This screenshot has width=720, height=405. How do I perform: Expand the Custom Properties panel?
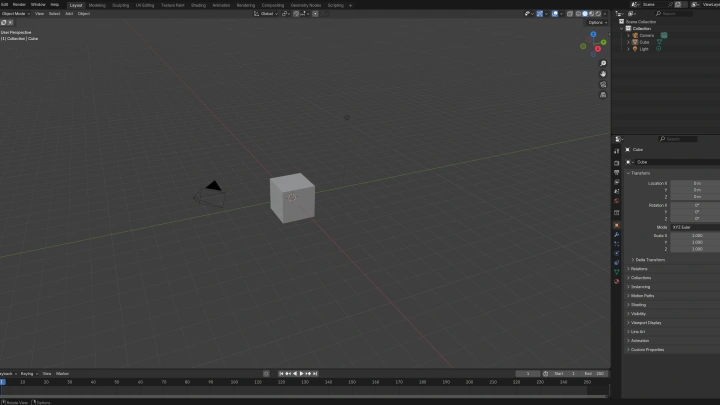(x=645, y=350)
